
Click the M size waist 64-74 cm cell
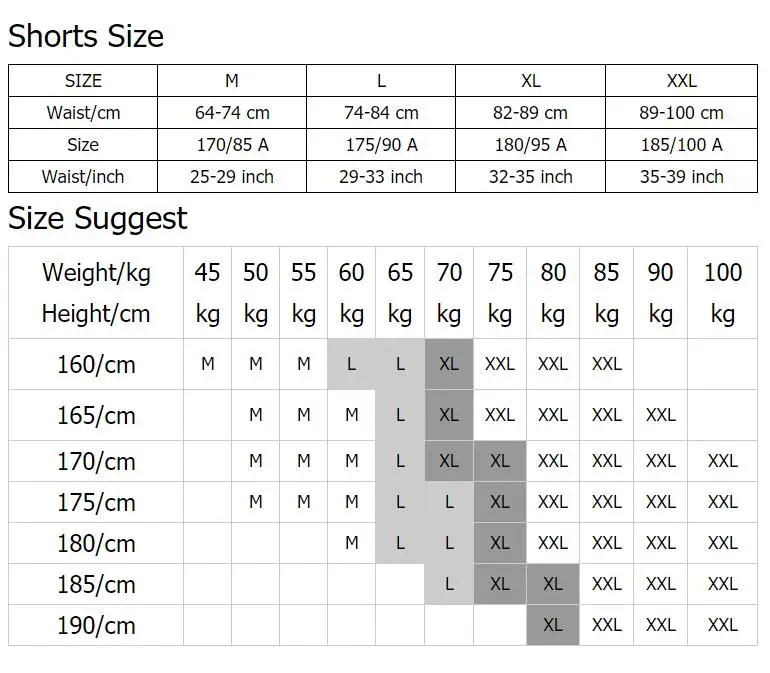click(x=232, y=112)
